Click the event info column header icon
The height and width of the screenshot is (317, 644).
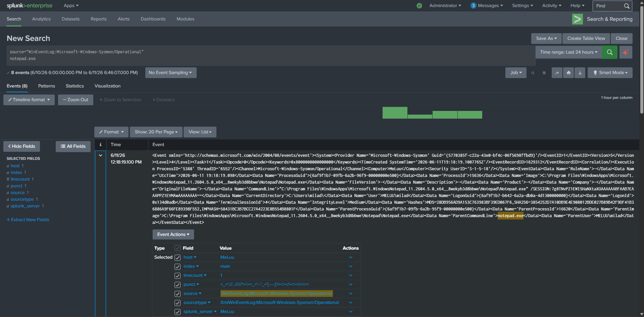100,145
